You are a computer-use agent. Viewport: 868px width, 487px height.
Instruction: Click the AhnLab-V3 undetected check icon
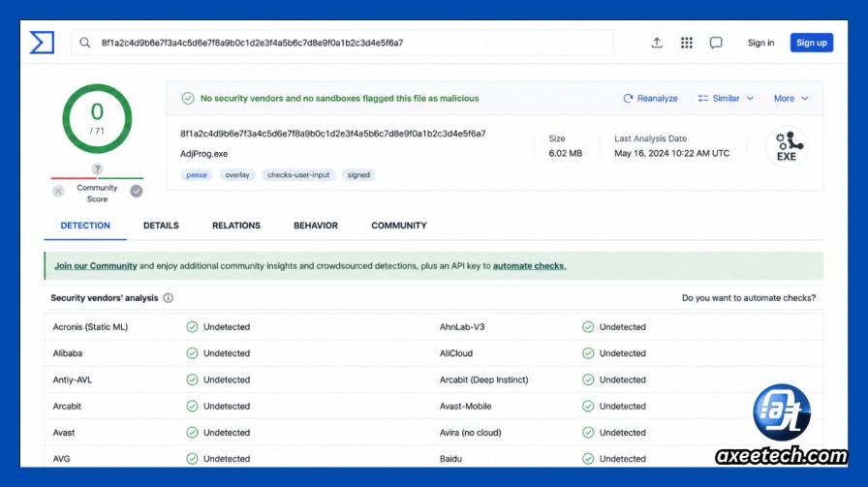(x=588, y=327)
